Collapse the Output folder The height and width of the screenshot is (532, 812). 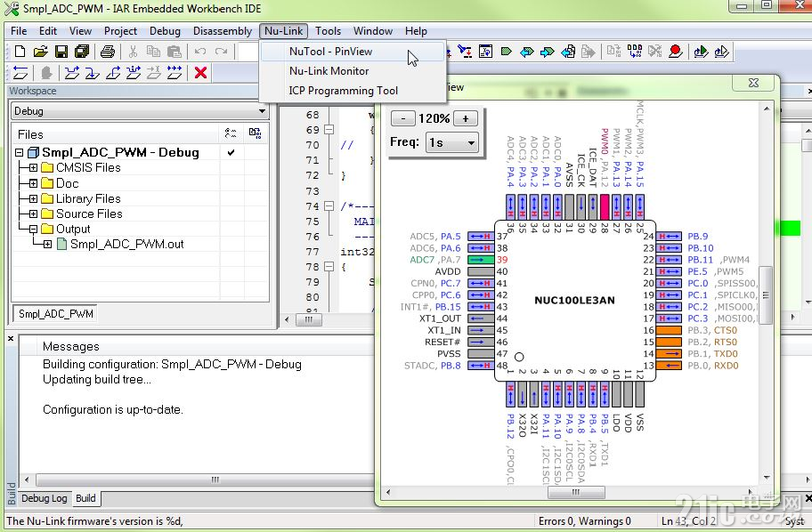point(33,229)
